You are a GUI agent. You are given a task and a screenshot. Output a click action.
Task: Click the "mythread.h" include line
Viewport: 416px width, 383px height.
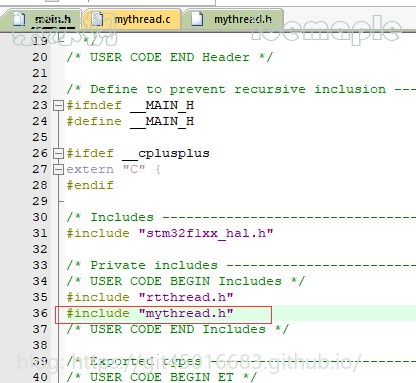(x=150, y=313)
